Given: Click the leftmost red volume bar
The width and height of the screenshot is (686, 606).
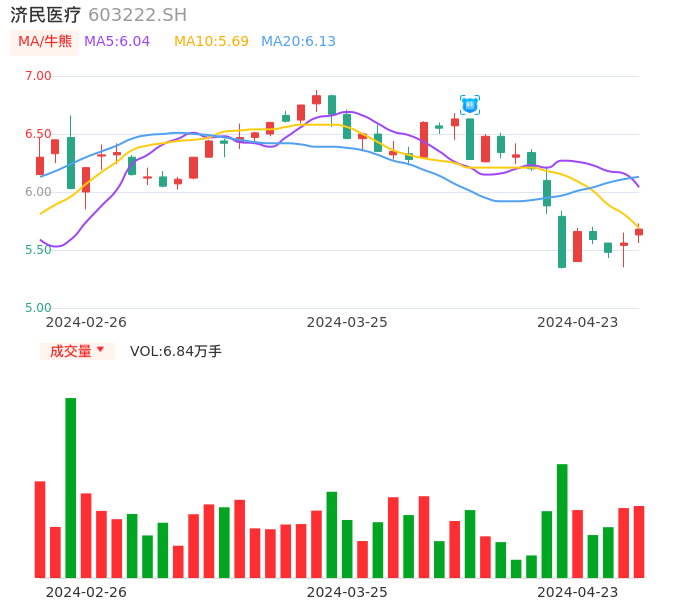Looking at the screenshot, I should pyautogui.click(x=40, y=529).
